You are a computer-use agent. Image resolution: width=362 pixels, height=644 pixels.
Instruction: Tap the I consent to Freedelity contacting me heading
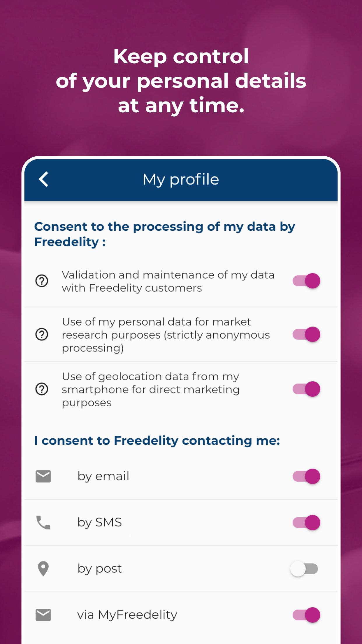[x=157, y=440]
